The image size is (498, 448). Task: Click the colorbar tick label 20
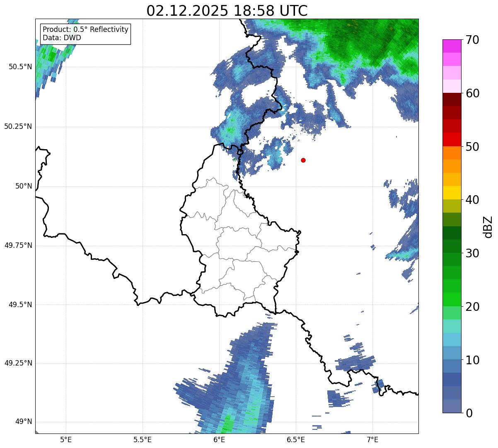point(472,307)
